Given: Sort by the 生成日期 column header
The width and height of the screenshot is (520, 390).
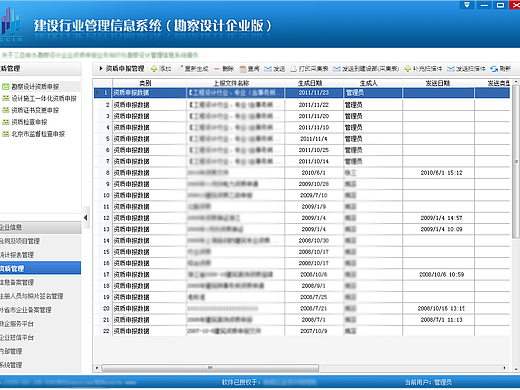Looking at the screenshot, I should 314,83.
